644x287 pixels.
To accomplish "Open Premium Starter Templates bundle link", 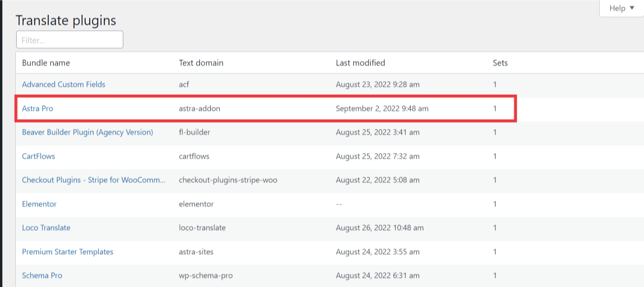I will (x=68, y=252).
